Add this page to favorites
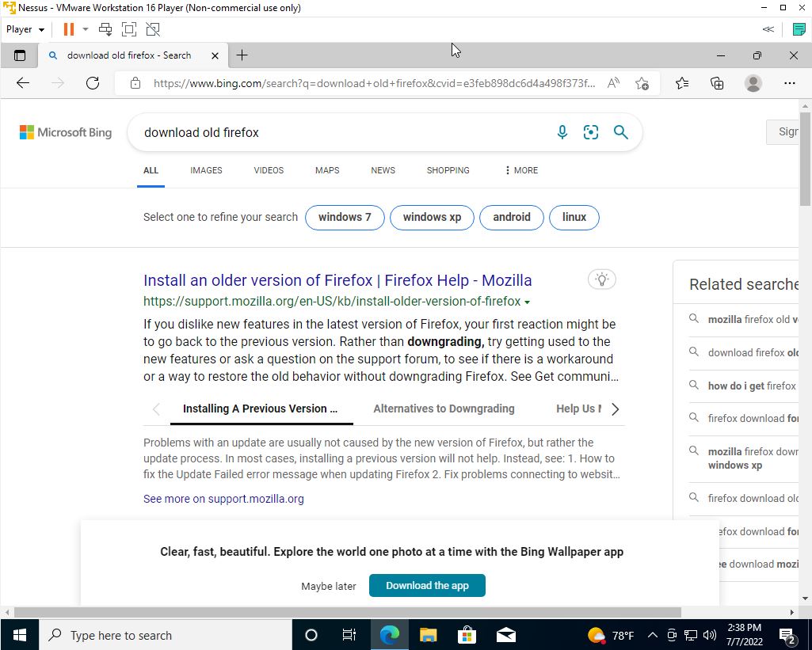Screen dimensions: 812x650 pyautogui.click(x=642, y=83)
